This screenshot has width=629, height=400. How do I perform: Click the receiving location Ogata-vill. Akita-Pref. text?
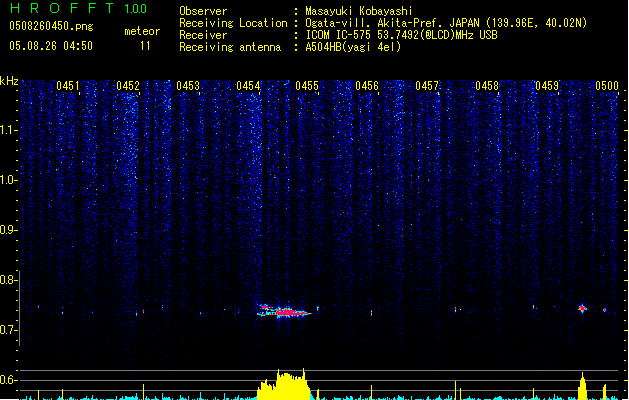point(446,23)
